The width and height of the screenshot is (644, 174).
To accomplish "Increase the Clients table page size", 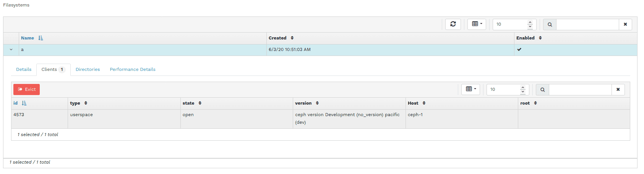I will pos(523,87).
